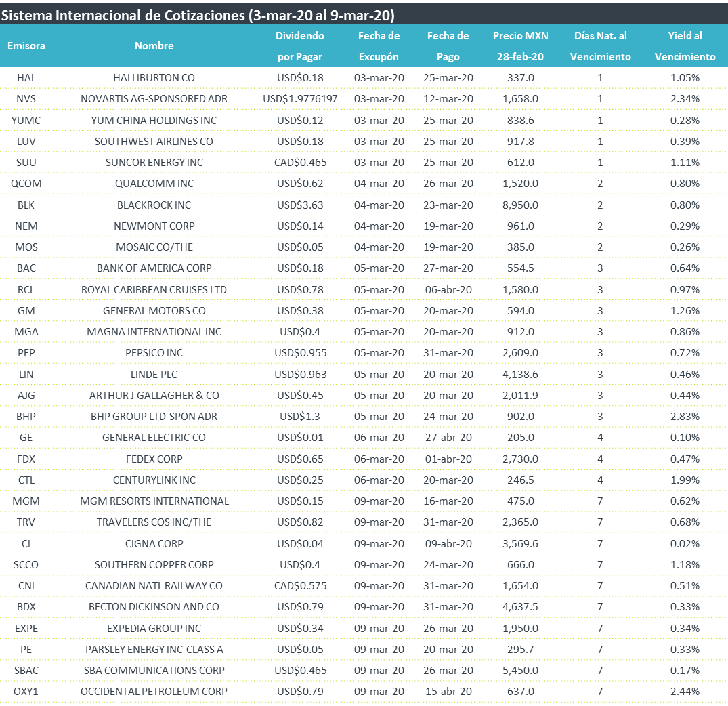Screen dimensions: 728x706
Task: Click the 'Dividendo por Pagar' column header
Action: (x=300, y=46)
